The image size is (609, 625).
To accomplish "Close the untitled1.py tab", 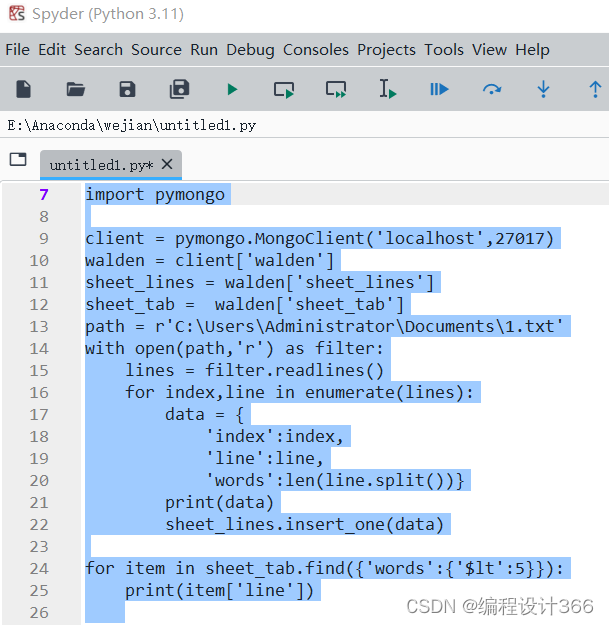I will tap(167, 164).
